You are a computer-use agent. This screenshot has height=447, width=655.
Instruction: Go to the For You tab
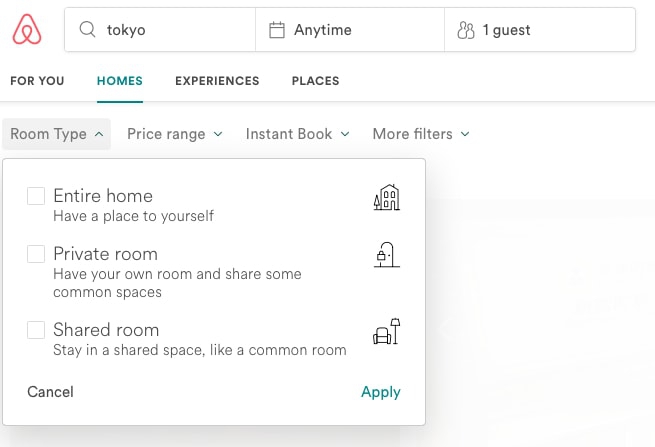(37, 81)
